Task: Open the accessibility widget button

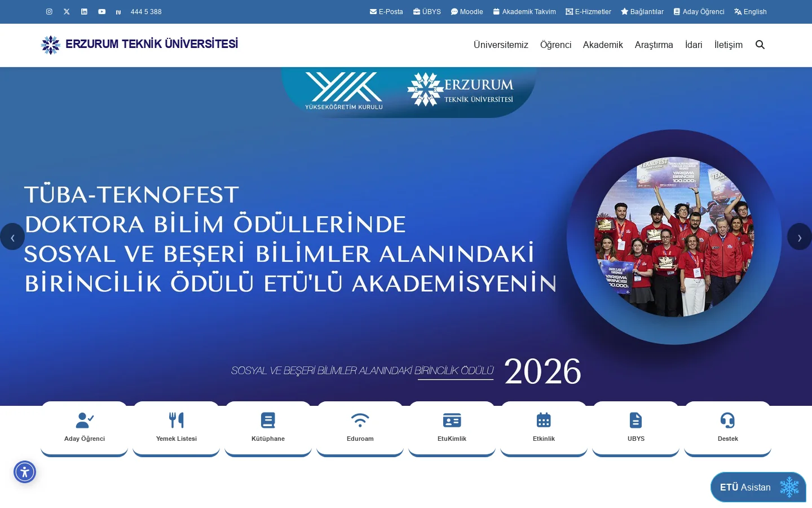Action: point(25,472)
